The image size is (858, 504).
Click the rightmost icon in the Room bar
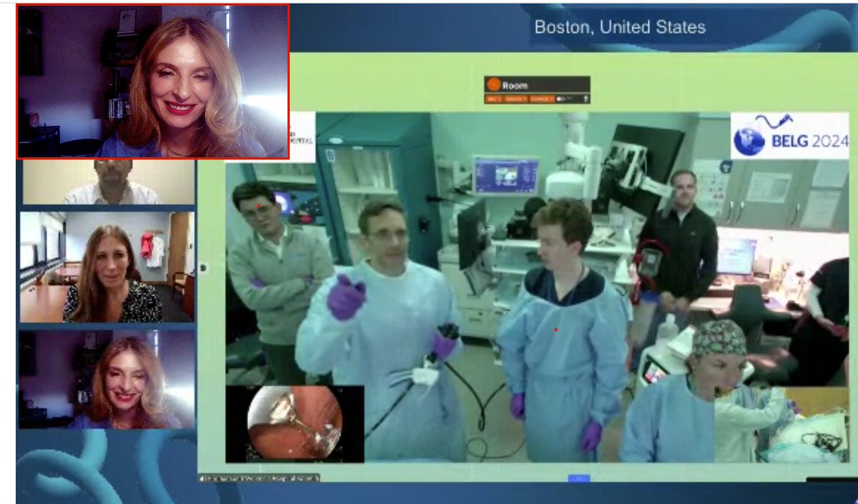point(586,99)
